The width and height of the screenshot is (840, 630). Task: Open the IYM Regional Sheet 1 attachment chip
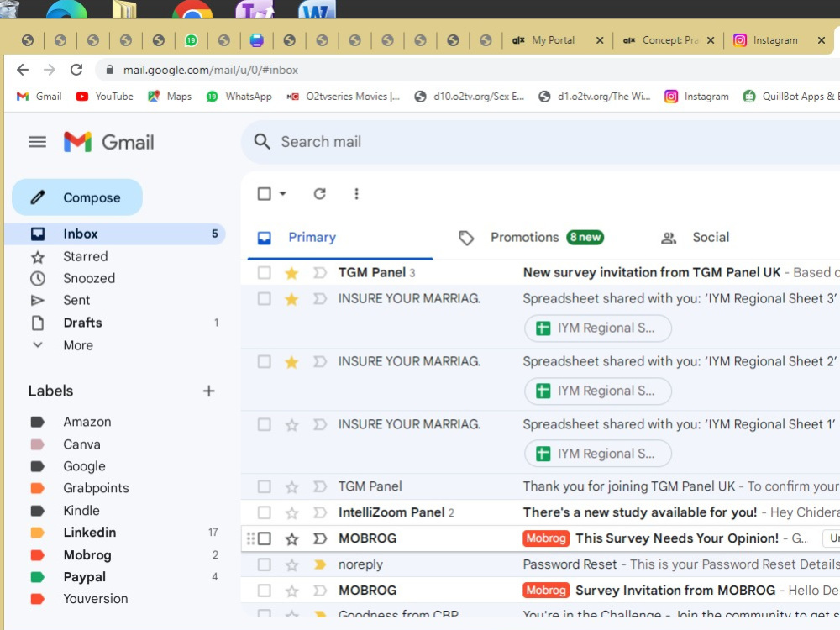(598, 454)
